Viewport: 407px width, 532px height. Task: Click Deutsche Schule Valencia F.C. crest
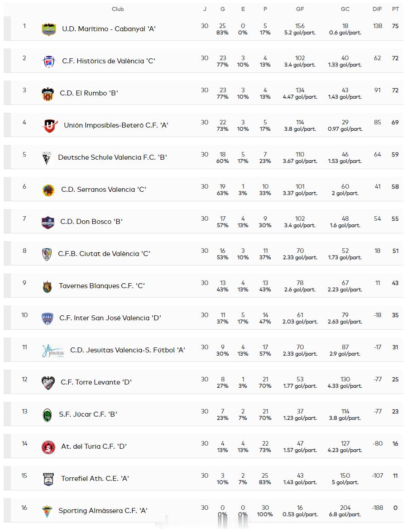(46, 158)
